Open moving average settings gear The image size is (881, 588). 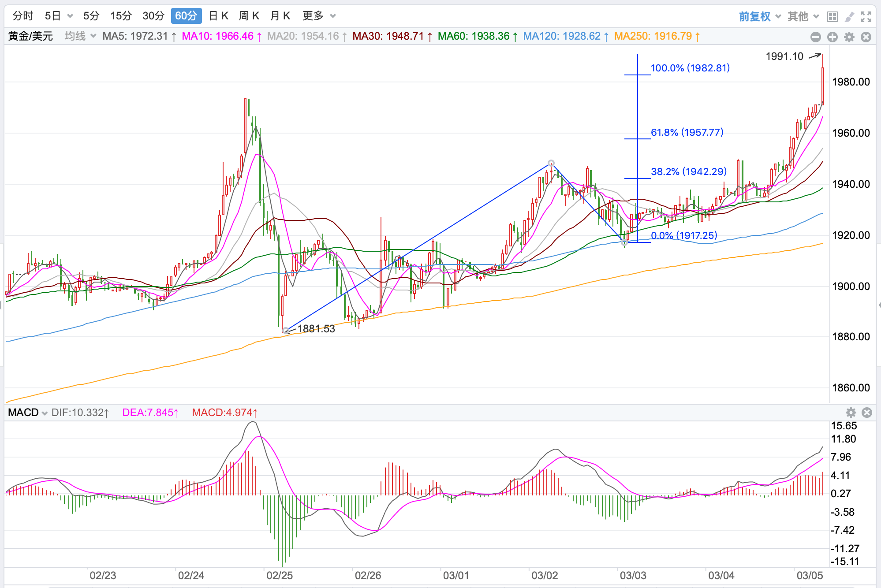tap(849, 37)
